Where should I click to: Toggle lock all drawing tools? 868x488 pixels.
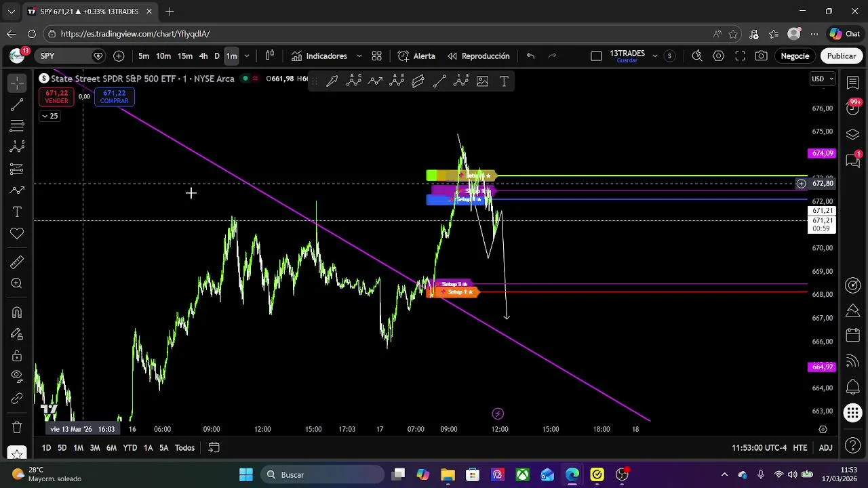pyautogui.click(x=17, y=356)
